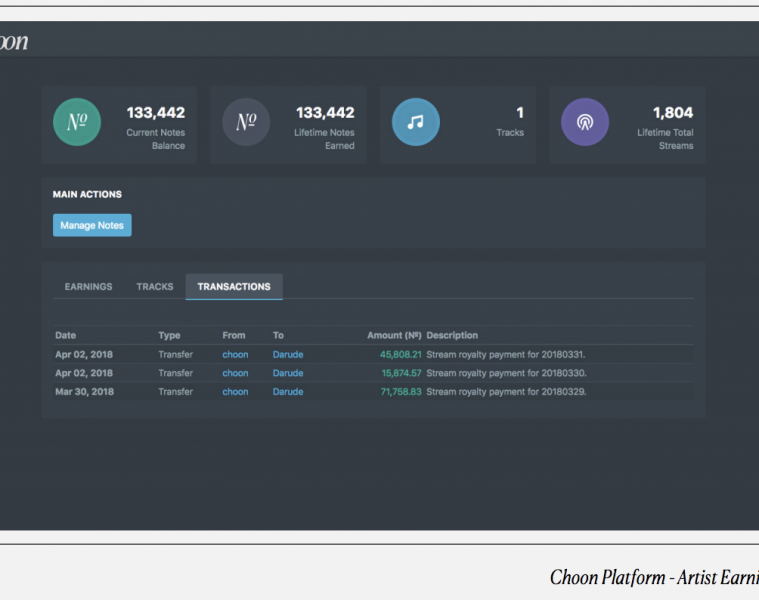Click the Amount (Nº) column header

[394, 336]
